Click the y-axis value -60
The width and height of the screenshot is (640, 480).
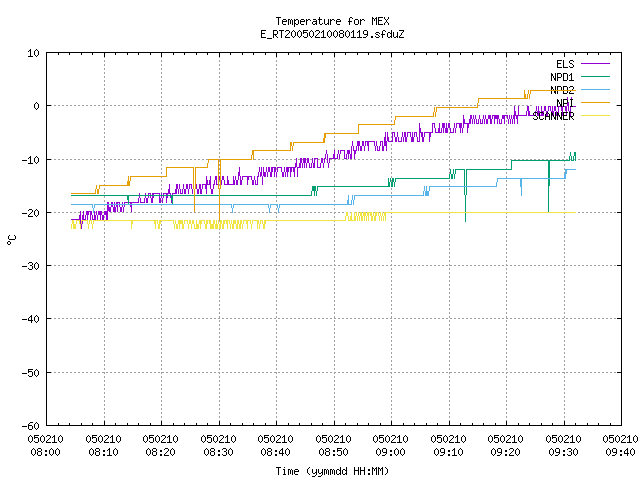point(31,426)
